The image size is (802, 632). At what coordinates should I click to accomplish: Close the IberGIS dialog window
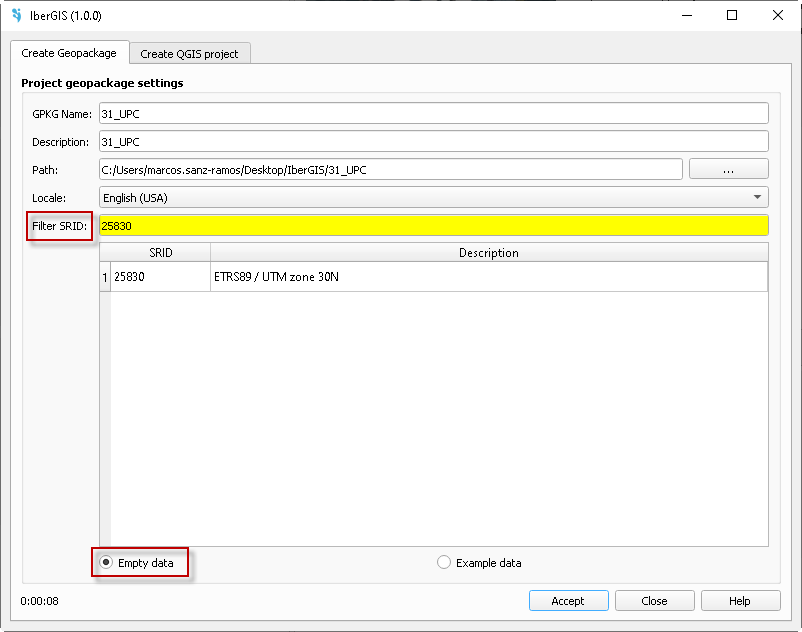778,16
